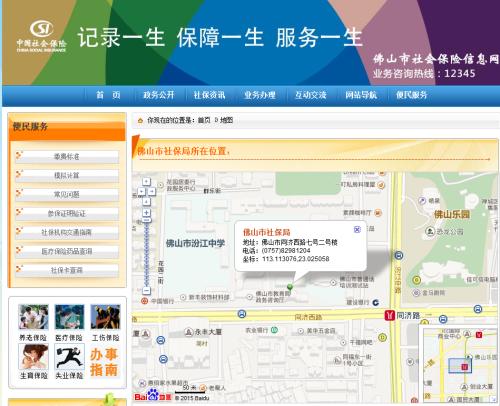Zoom out the map with minus button
This screenshot has height=406, width=500.
tap(146, 290)
